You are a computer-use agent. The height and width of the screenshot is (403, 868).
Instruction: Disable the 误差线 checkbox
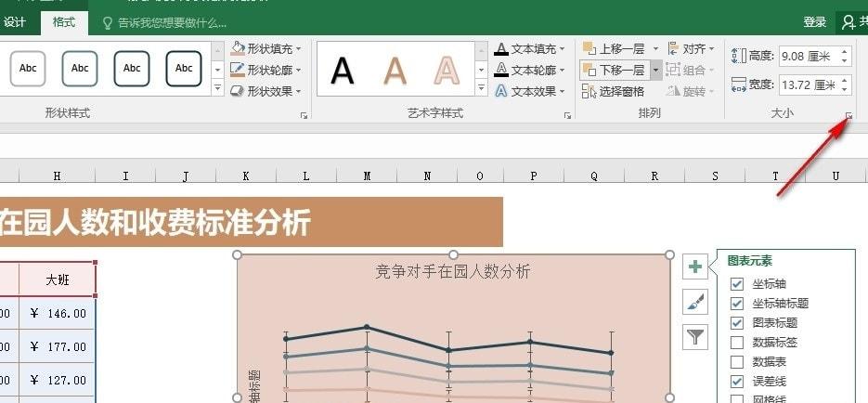[737, 381]
